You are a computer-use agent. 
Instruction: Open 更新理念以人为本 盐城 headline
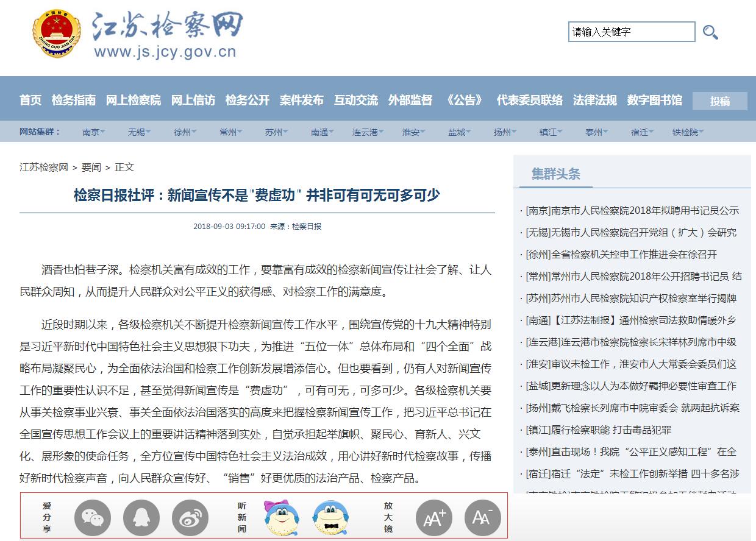point(631,386)
